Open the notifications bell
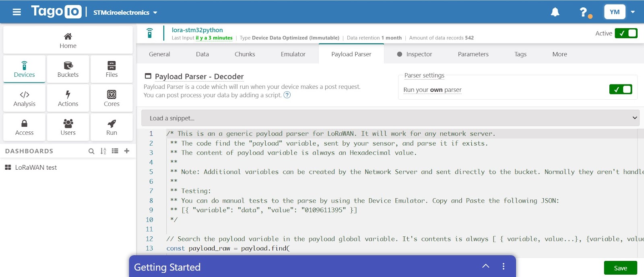Image resolution: width=644 pixels, height=277 pixels. [x=555, y=12]
